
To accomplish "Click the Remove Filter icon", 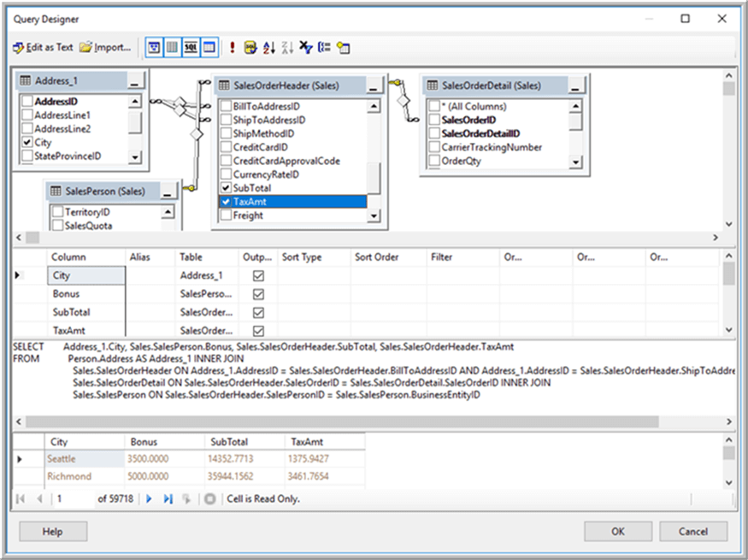I will (x=306, y=47).
